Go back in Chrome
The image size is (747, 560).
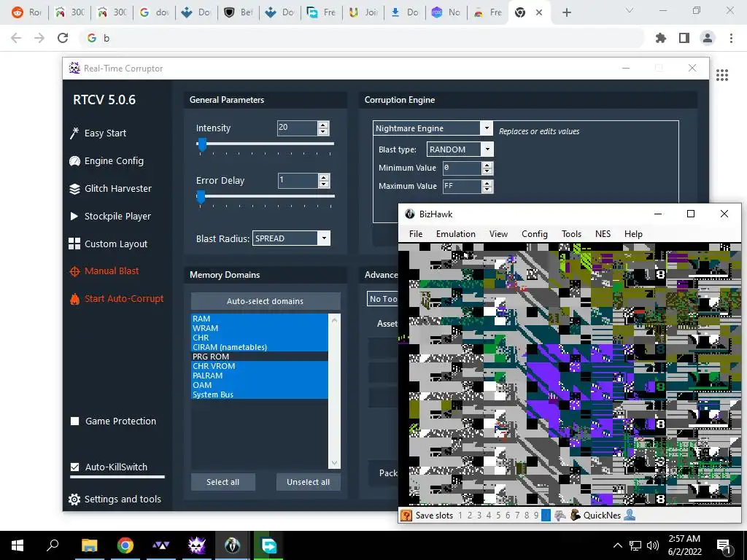tap(16, 38)
